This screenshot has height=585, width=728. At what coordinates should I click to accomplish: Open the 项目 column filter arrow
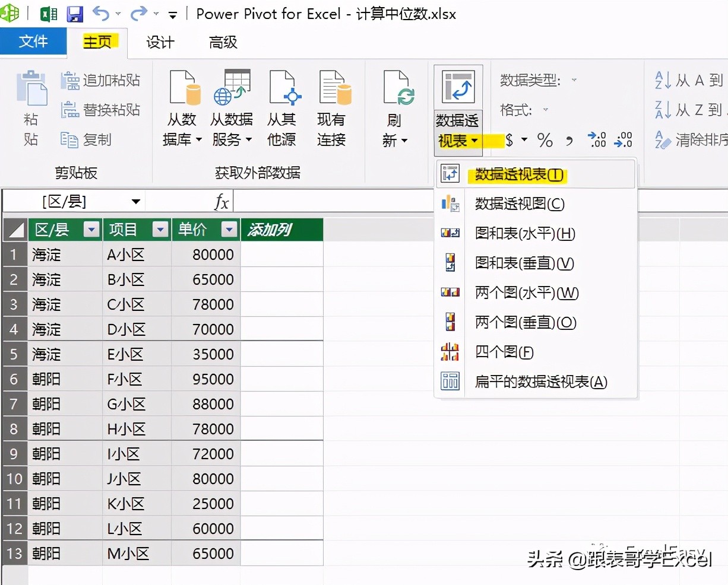click(x=160, y=230)
